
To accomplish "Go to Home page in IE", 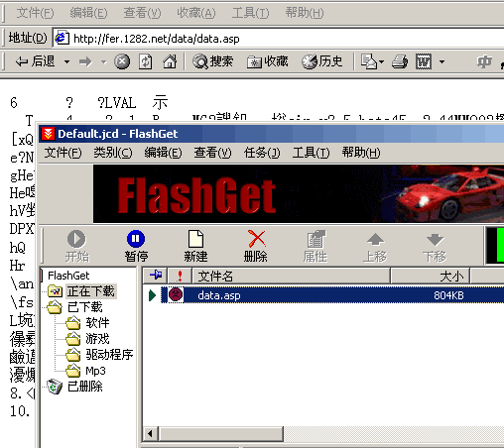I will (x=170, y=61).
